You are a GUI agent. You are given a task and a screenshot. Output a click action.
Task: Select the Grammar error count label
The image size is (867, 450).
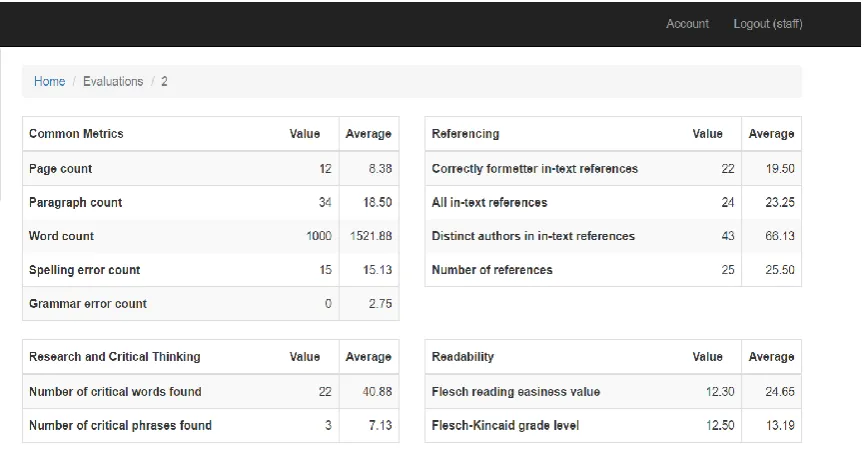point(88,304)
